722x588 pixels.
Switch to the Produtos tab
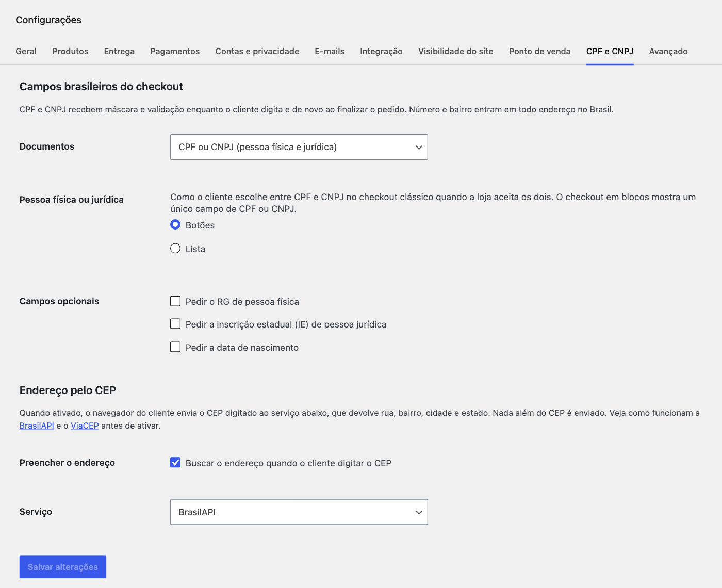(x=70, y=51)
